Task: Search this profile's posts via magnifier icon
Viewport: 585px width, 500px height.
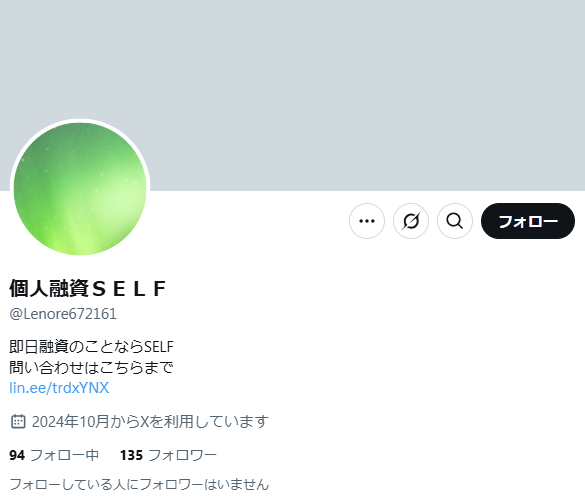Action: pos(455,221)
